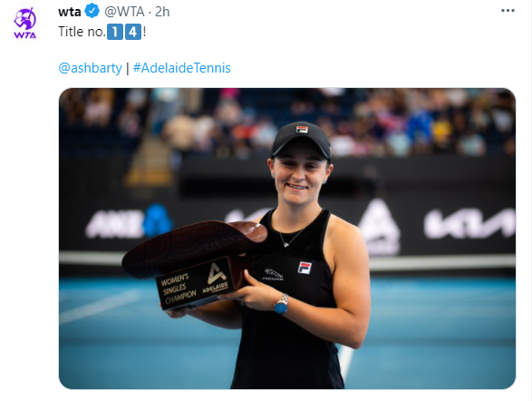Open the tweet via 2h timestamp
Screen dimensions: 532x401
[x=162, y=12]
